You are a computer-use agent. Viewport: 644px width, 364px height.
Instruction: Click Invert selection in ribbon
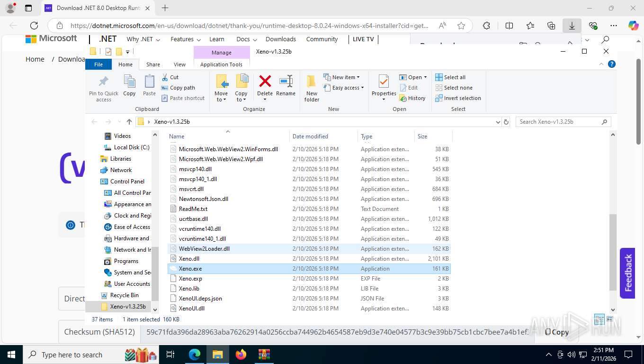(x=458, y=98)
